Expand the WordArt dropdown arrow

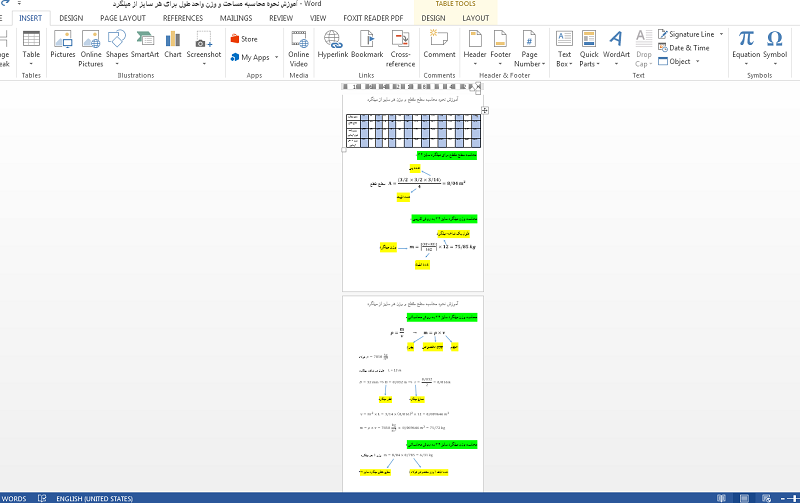pos(616,64)
